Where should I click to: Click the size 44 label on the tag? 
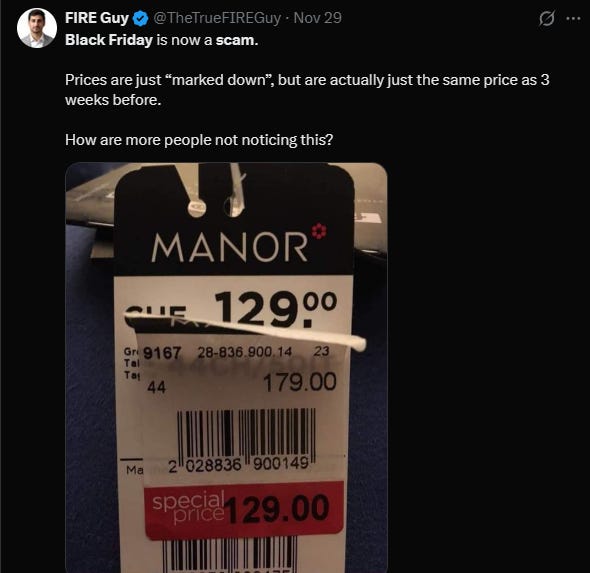point(156,387)
